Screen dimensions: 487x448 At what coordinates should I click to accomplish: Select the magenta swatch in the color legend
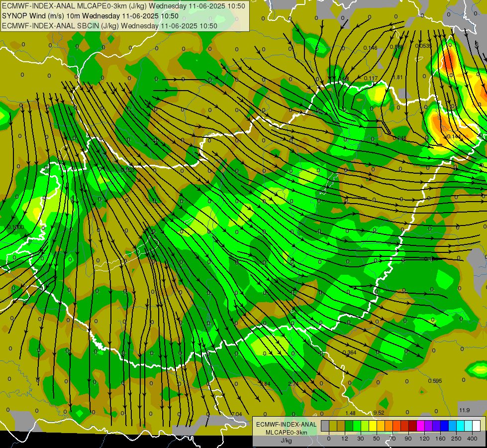click(x=421, y=426)
